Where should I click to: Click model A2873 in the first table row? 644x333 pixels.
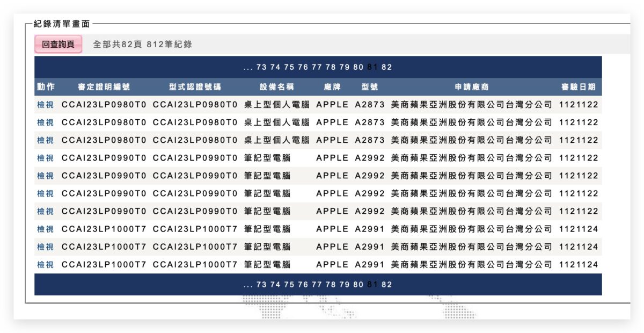[370, 105]
